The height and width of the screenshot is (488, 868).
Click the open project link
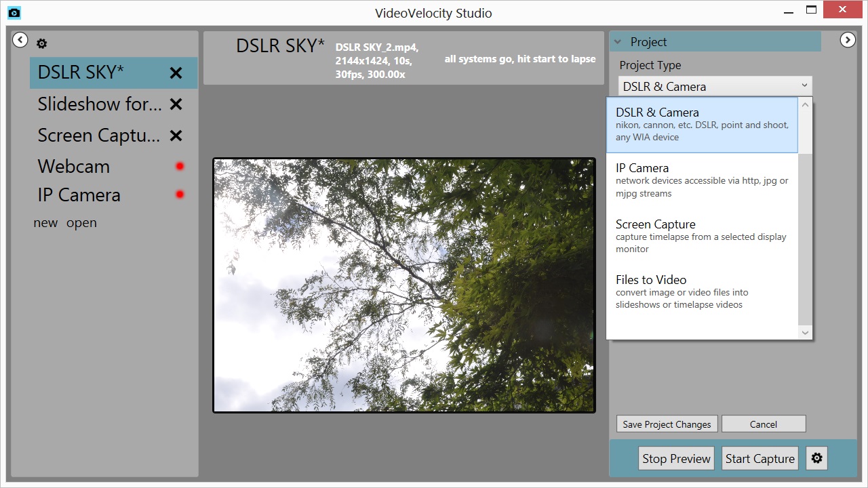pos(81,223)
